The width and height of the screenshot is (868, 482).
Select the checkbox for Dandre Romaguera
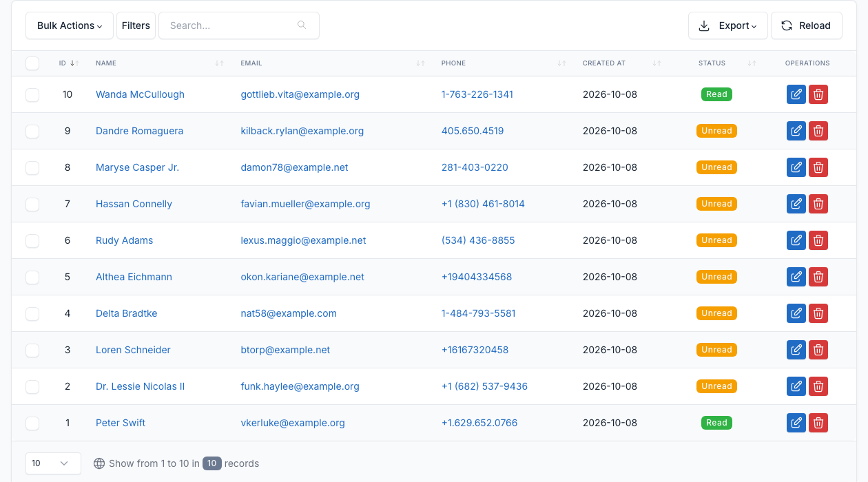[x=32, y=132]
